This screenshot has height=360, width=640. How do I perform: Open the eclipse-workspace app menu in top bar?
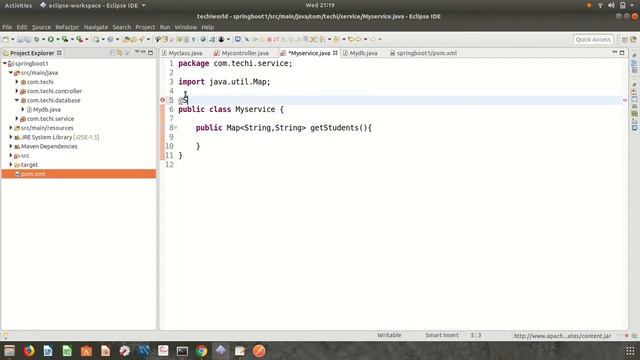93,5
